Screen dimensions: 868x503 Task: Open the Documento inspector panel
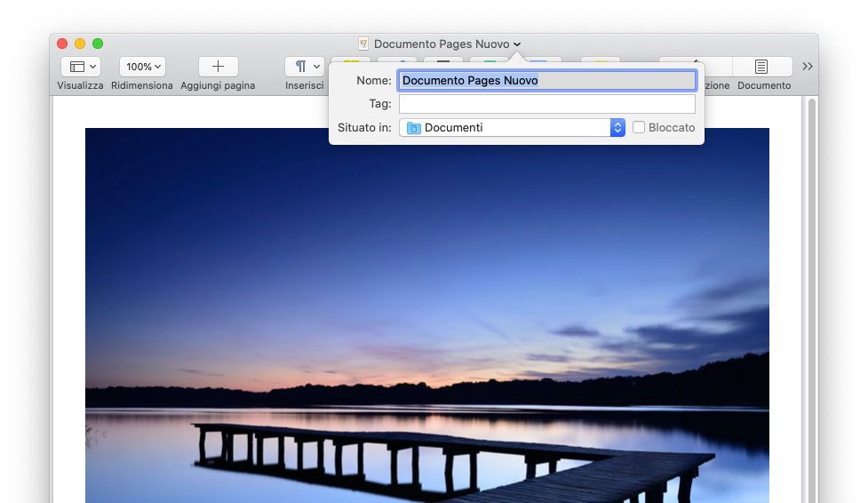[x=762, y=67]
